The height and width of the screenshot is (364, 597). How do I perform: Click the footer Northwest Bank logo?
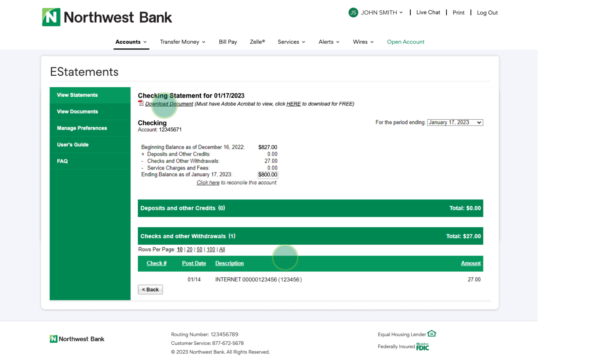click(77, 339)
